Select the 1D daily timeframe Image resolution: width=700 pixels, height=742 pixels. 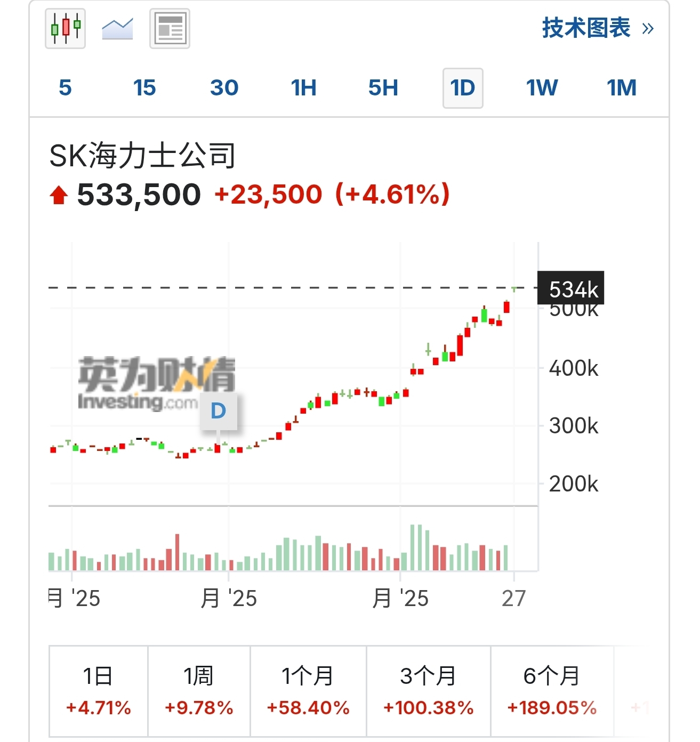click(463, 88)
